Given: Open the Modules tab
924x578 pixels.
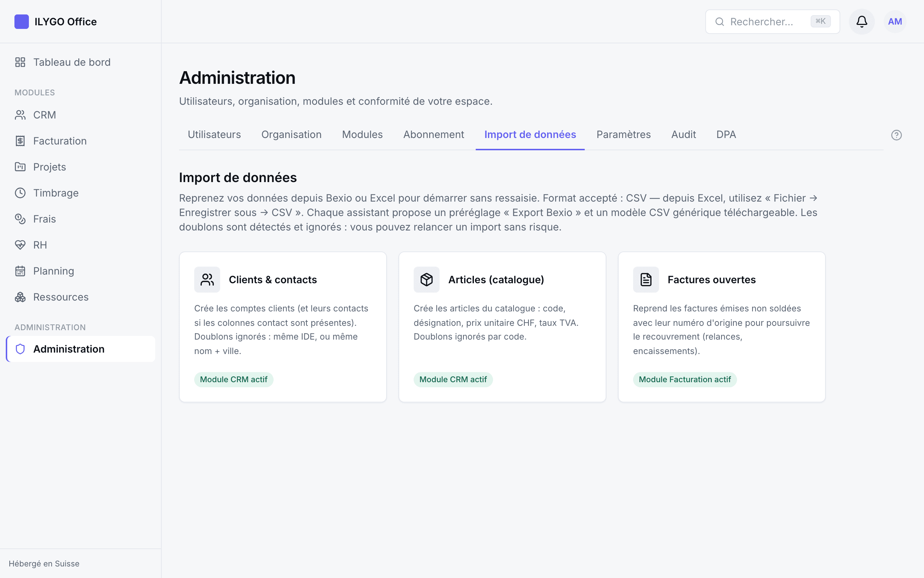Looking at the screenshot, I should tap(362, 134).
